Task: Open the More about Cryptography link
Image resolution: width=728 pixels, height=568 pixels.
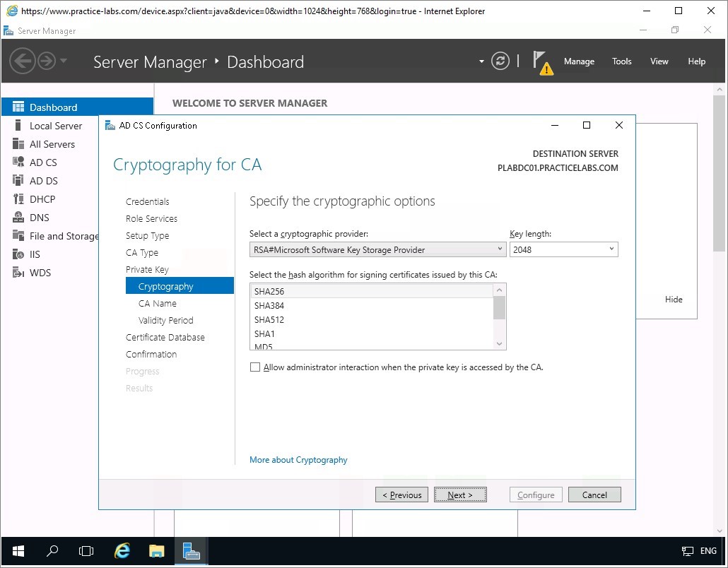Action: pos(298,460)
